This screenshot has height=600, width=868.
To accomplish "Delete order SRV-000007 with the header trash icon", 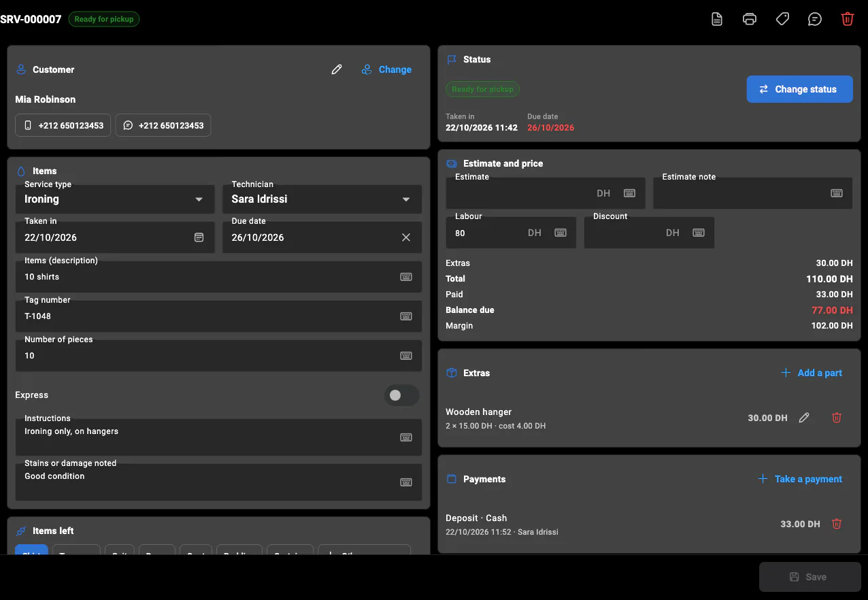I will tap(848, 19).
